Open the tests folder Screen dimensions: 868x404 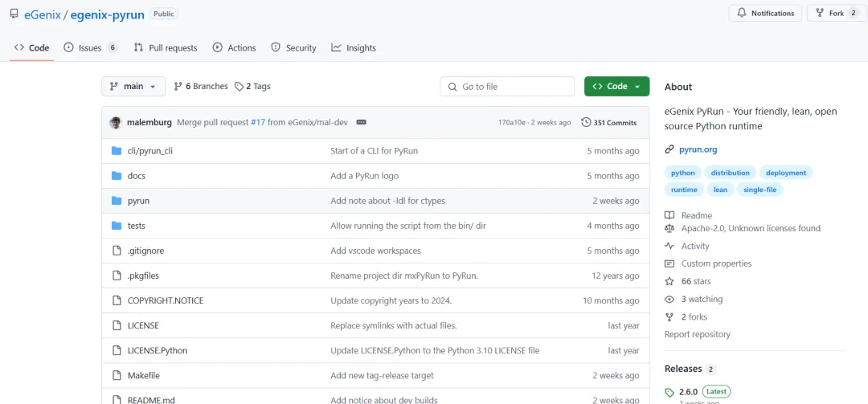[137, 226]
